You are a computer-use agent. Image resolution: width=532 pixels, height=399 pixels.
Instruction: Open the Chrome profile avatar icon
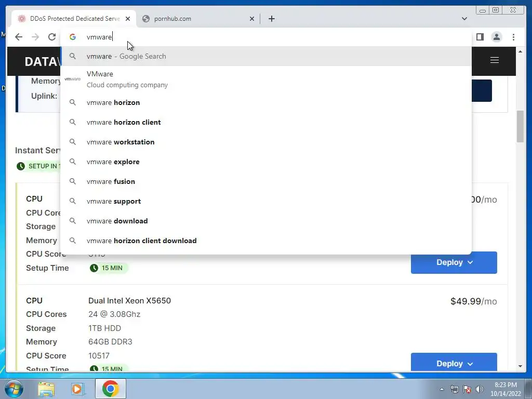tap(496, 37)
